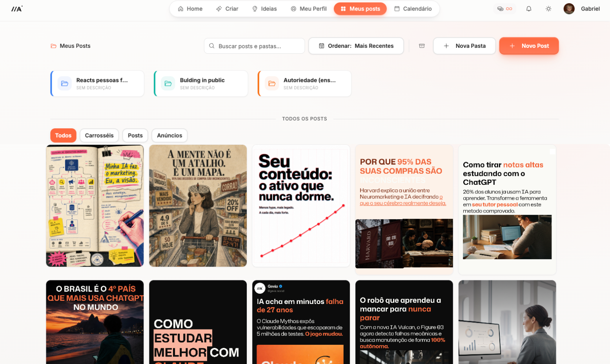This screenshot has height=364, width=610.
Task: Create a Novo Post
Action: (529, 46)
